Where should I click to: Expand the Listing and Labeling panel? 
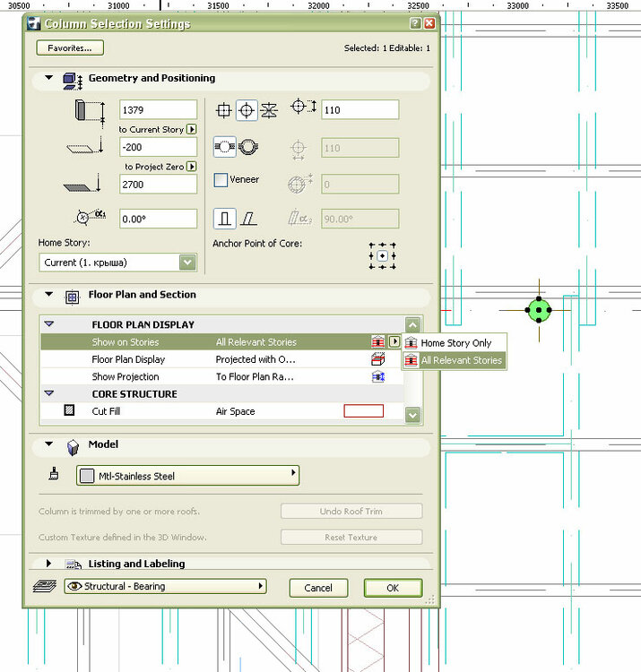point(48,564)
